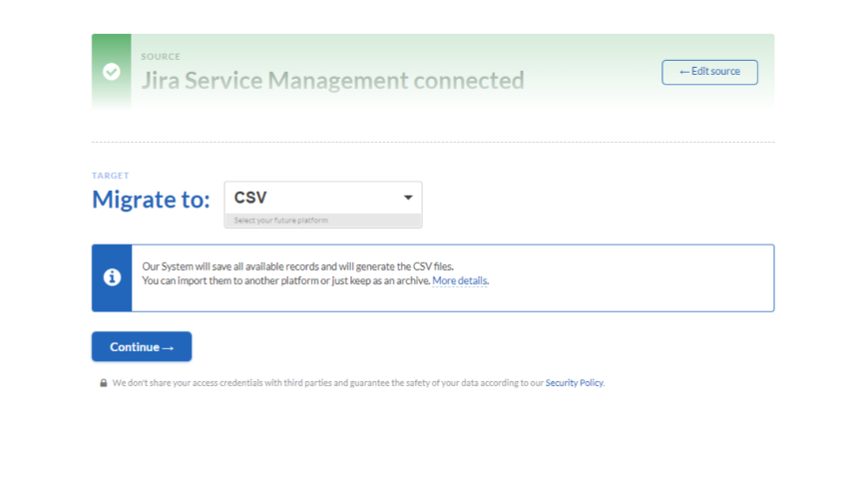Click the lock icon beside credentials notice

pyautogui.click(x=103, y=382)
